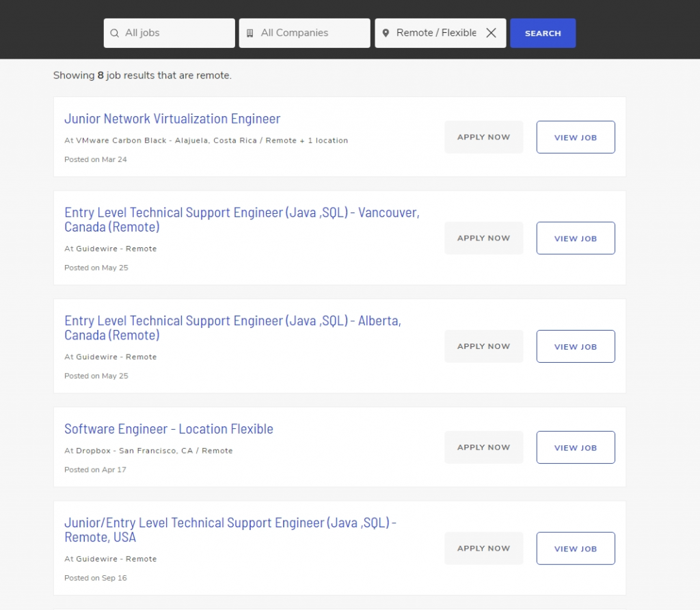Open the Vancouver, Canada Technical Support Engineer title

click(x=242, y=219)
